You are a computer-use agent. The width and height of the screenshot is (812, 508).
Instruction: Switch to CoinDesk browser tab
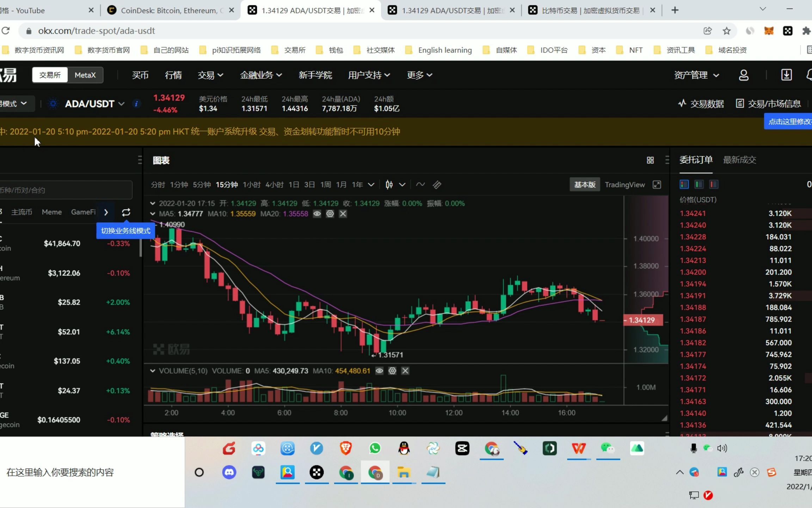click(x=171, y=10)
